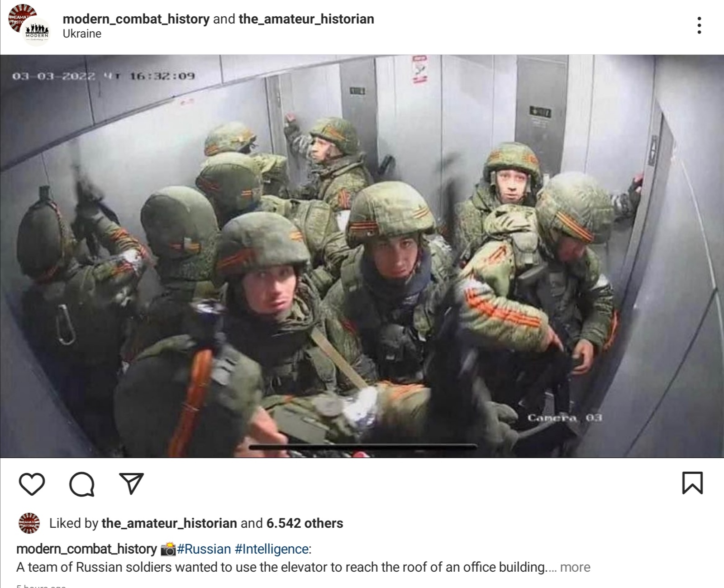Open the modern_combat_history profile in the header
Image resolution: width=724 pixels, height=588 pixels.
click(x=136, y=19)
